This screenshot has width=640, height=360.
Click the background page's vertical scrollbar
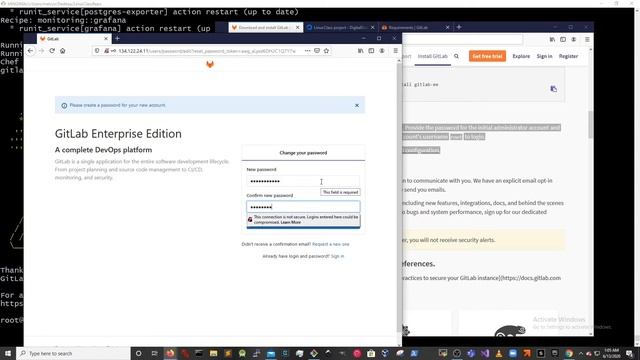(591, 124)
